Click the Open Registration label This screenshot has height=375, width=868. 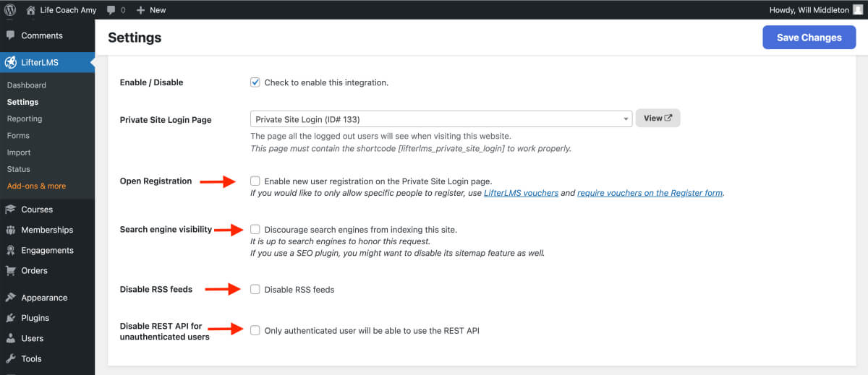156,181
